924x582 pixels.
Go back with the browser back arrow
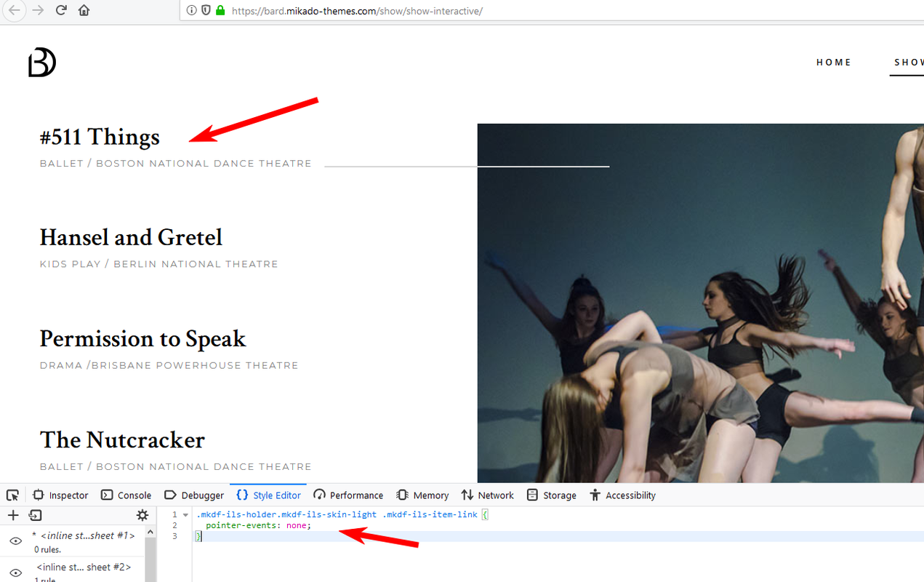coord(15,10)
